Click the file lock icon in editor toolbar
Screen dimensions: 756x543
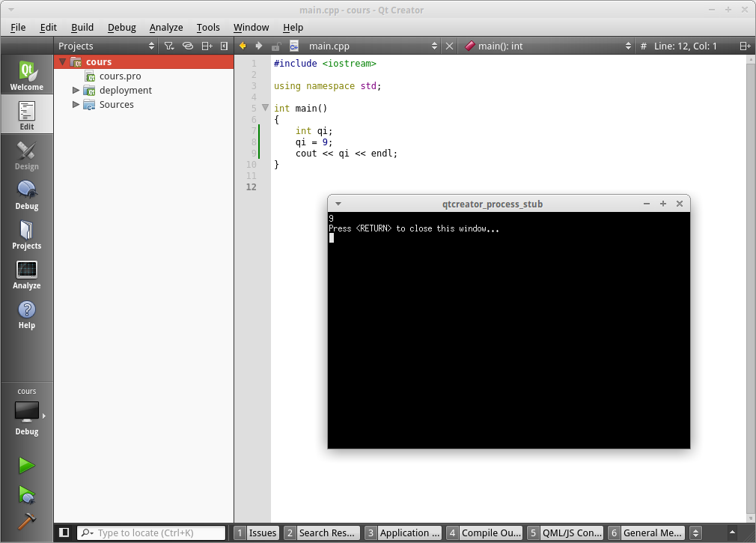click(x=275, y=46)
